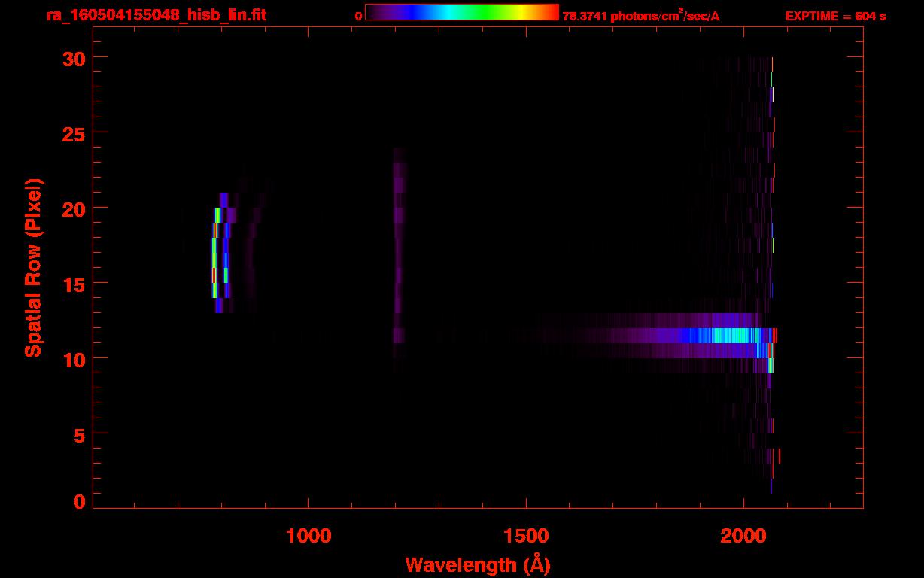
Task: Click the x-axis tick label 1500
Action: click(x=526, y=536)
